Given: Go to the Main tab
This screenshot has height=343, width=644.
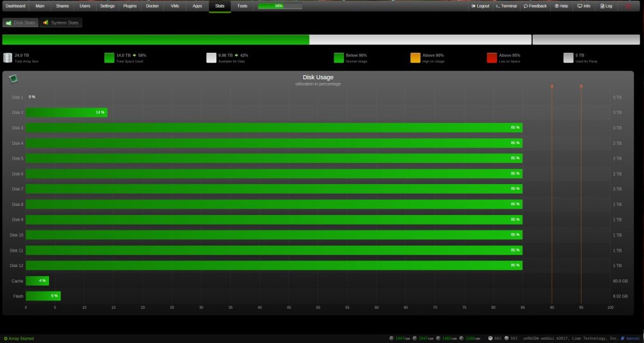Looking at the screenshot, I should click(40, 6).
